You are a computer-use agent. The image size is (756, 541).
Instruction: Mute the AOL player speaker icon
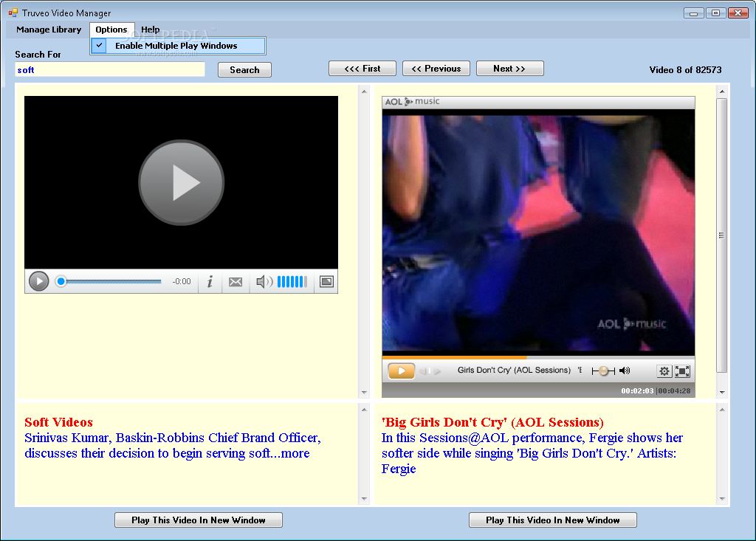pos(625,371)
